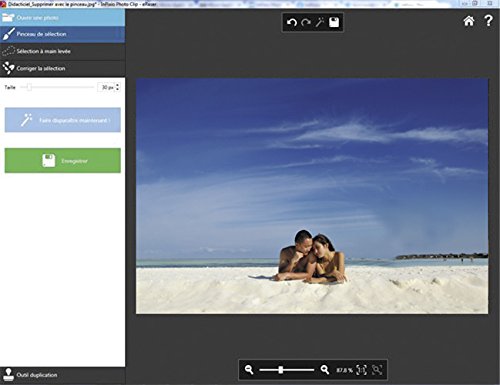Choose Sélection à main levée tool
Viewport: 500px width, 385px height.
pyautogui.click(x=63, y=51)
